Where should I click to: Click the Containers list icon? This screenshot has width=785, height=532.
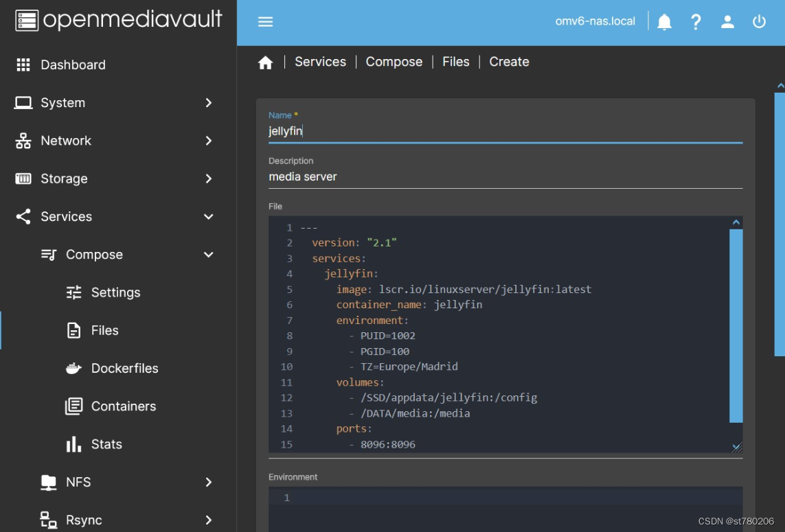73,406
